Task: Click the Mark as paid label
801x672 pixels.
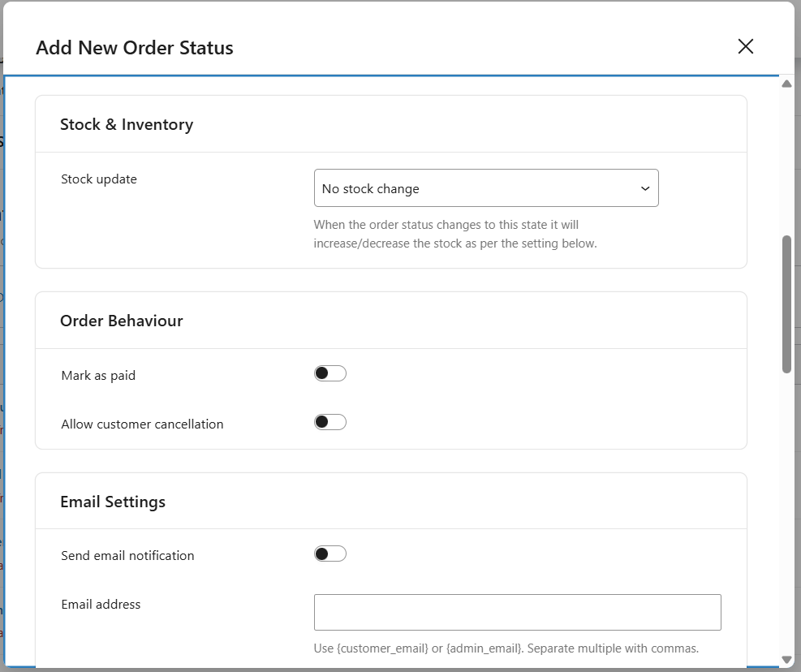Action: pos(98,376)
